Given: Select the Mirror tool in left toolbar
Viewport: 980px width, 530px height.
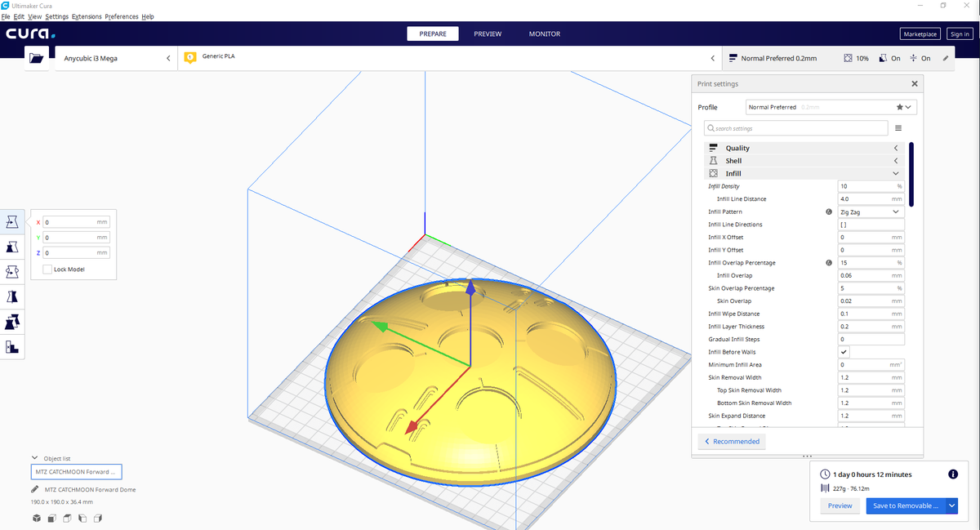Looking at the screenshot, I should pos(12,296).
